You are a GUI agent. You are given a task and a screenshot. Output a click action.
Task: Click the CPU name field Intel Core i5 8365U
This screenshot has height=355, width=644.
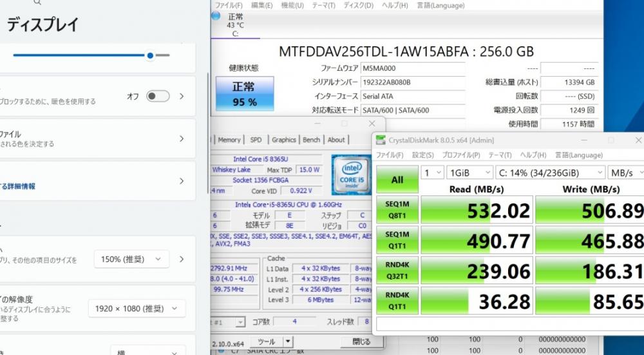click(x=266, y=159)
